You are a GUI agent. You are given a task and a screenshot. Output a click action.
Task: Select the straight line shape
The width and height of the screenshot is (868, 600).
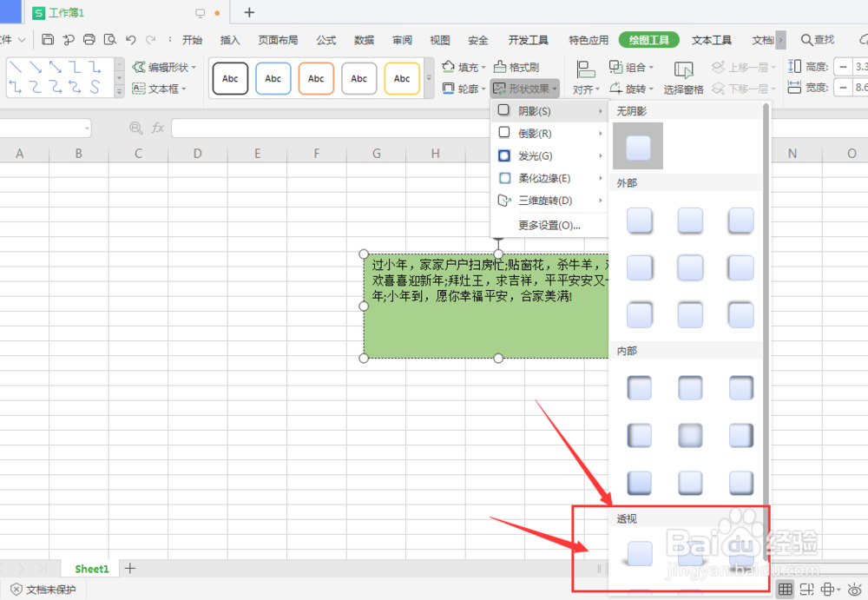(x=16, y=67)
